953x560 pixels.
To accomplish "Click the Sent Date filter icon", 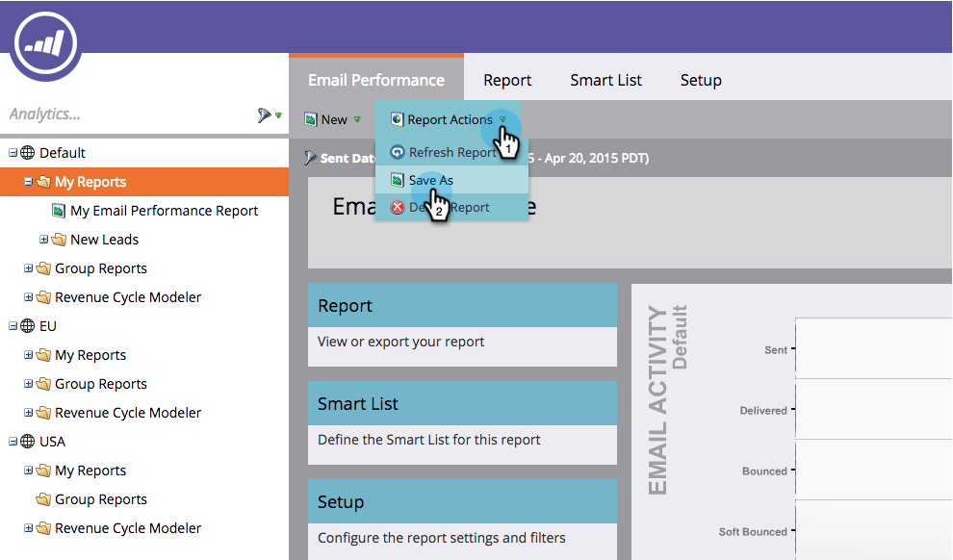I will tap(311, 158).
